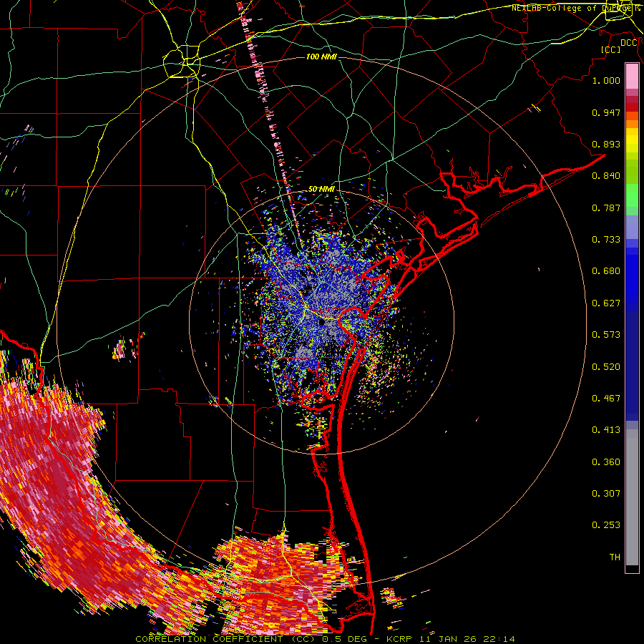Click the [CC] legend unit label
This screenshot has width=644, height=644.
(x=611, y=49)
